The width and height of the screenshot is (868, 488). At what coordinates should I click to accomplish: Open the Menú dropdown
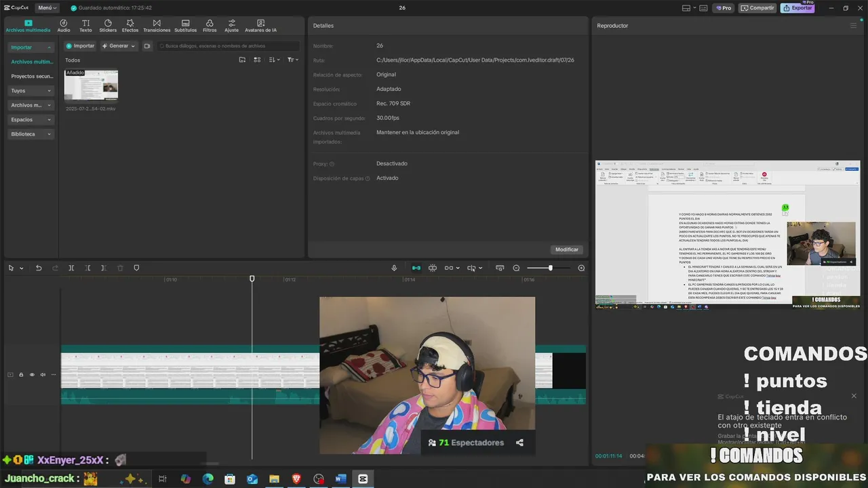(47, 8)
